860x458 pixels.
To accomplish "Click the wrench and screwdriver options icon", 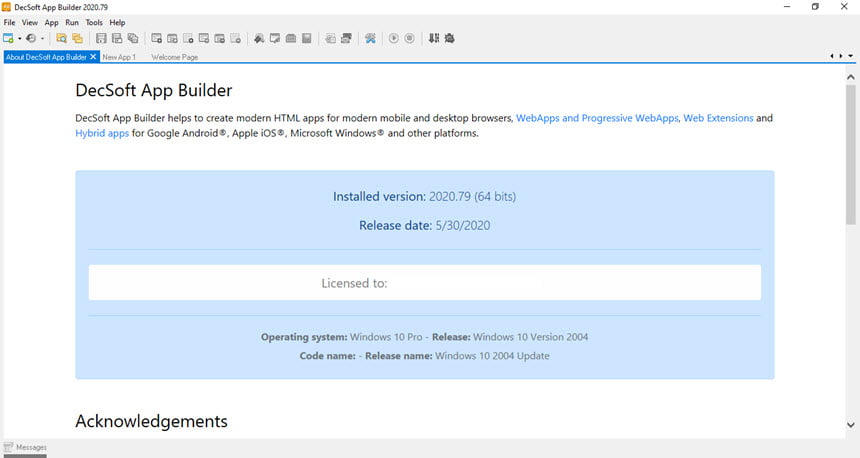I will click(x=370, y=38).
